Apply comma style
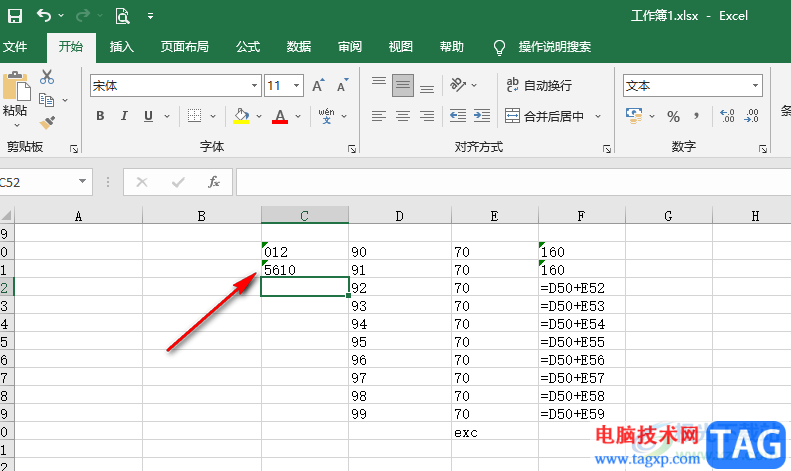 tap(696, 116)
